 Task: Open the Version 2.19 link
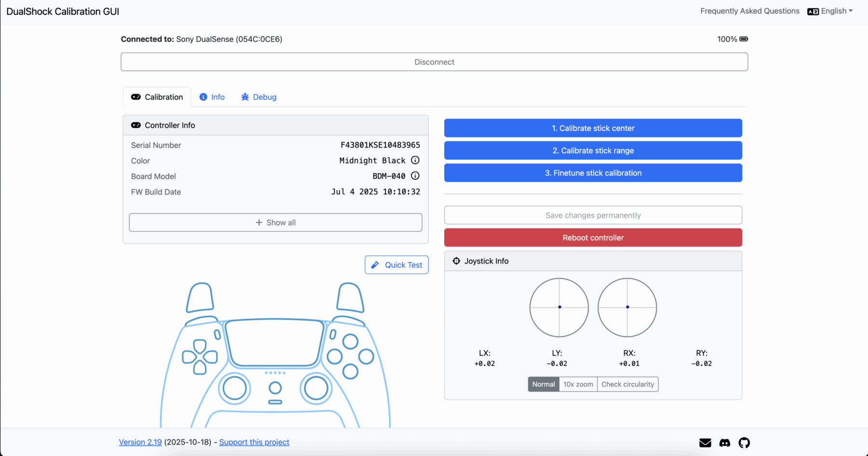140,442
